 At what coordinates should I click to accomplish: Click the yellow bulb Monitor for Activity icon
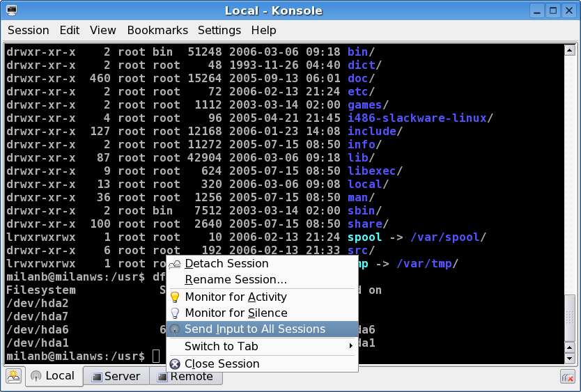[x=175, y=297]
